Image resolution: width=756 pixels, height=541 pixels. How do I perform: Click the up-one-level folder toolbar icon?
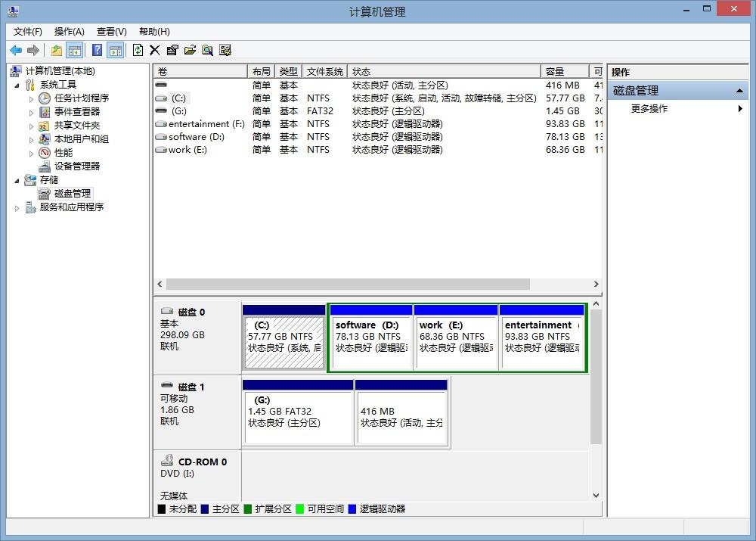click(x=57, y=50)
